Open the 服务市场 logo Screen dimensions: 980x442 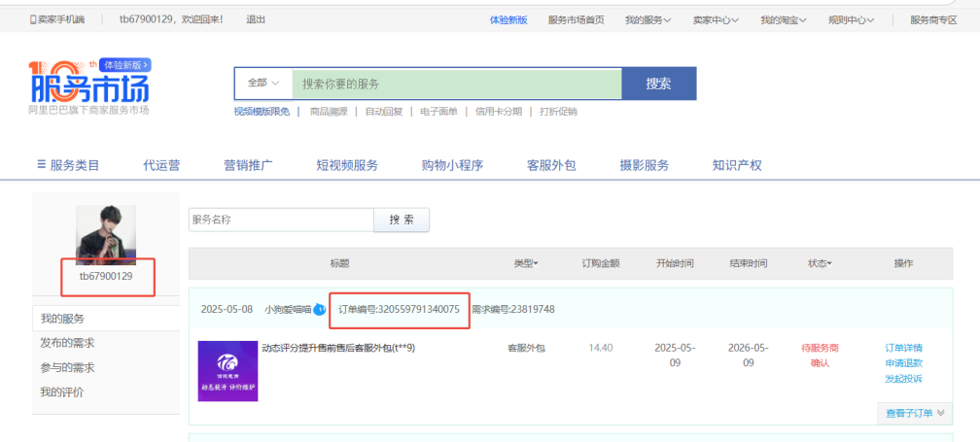pos(88,87)
